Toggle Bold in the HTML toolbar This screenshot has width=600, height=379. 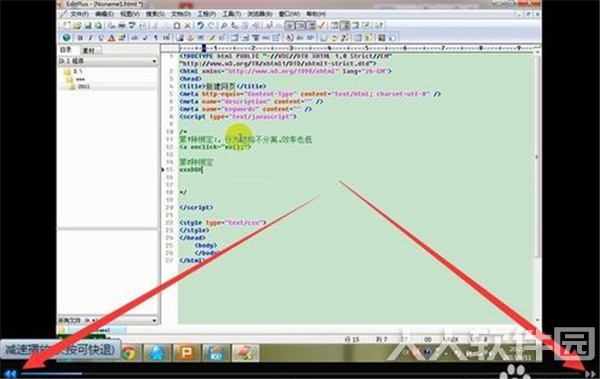80,38
